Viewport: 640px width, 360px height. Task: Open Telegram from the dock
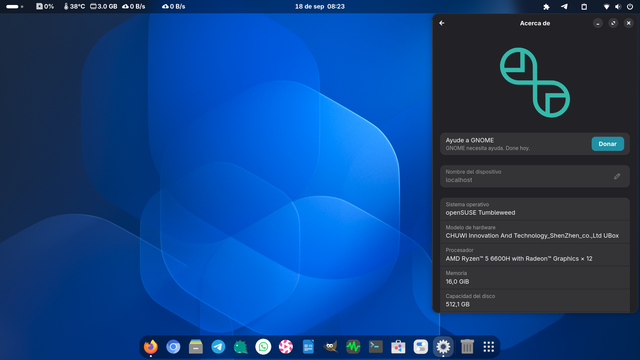coord(218,347)
